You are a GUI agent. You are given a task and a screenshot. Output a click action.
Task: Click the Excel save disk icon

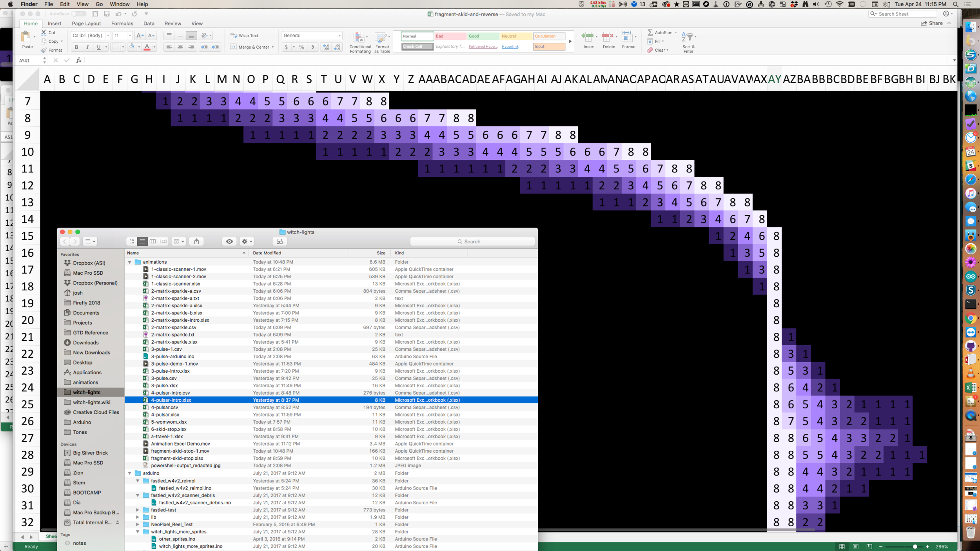107,14
